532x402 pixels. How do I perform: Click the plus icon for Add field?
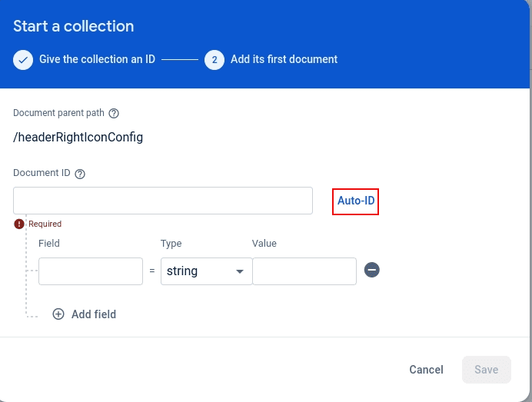[58, 314]
